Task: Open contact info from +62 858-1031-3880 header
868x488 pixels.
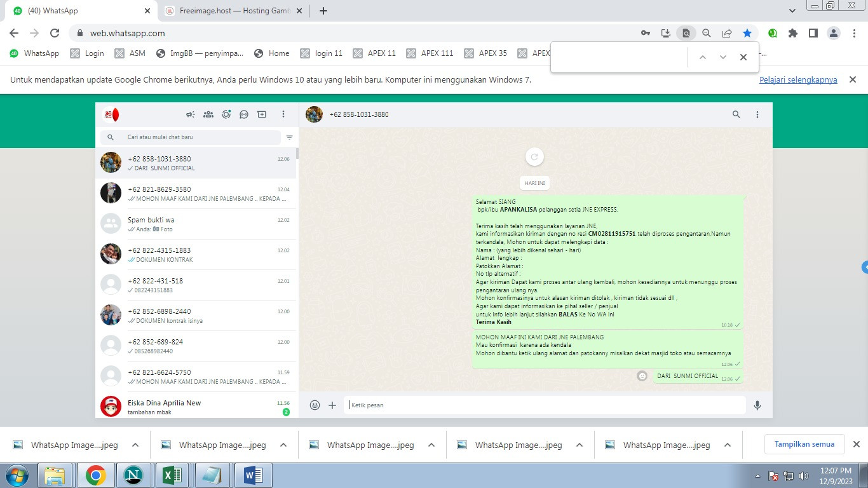Action: pyautogui.click(x=359, y=114)
